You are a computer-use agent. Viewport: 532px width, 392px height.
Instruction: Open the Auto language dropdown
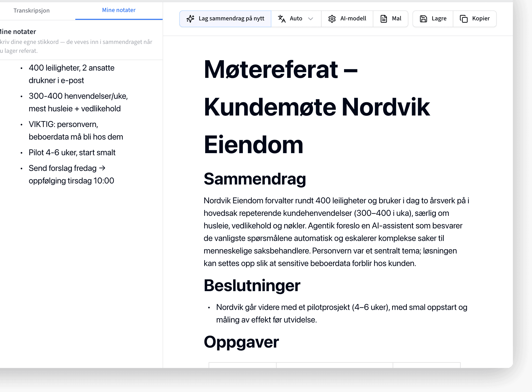(296, 19)
